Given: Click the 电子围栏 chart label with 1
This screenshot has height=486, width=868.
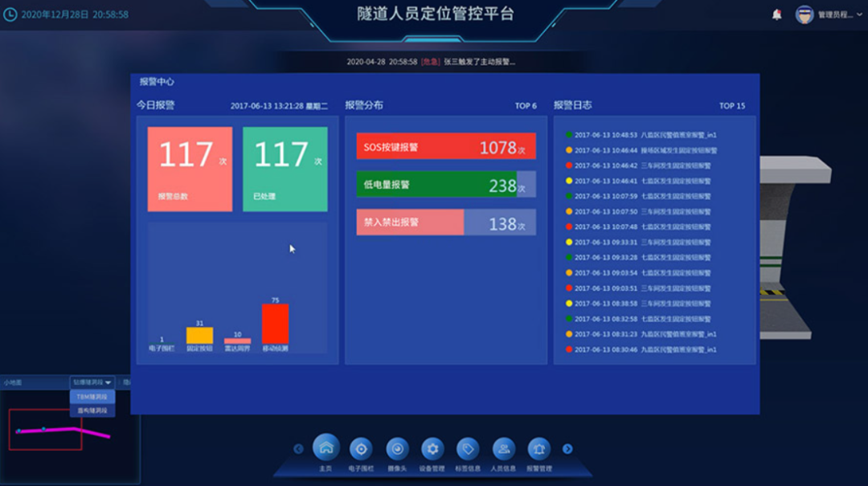Looking at the screenshot, I should coord(162,348).
